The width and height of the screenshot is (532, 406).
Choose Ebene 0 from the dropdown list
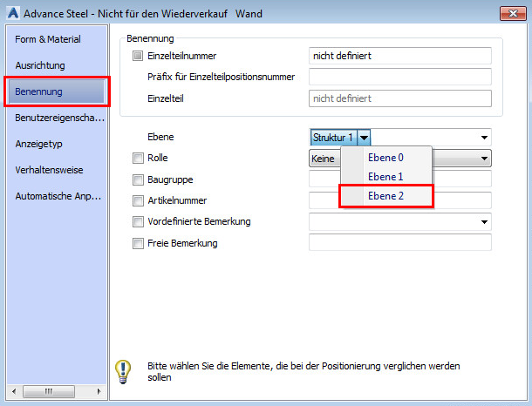[x=386, y=158]
